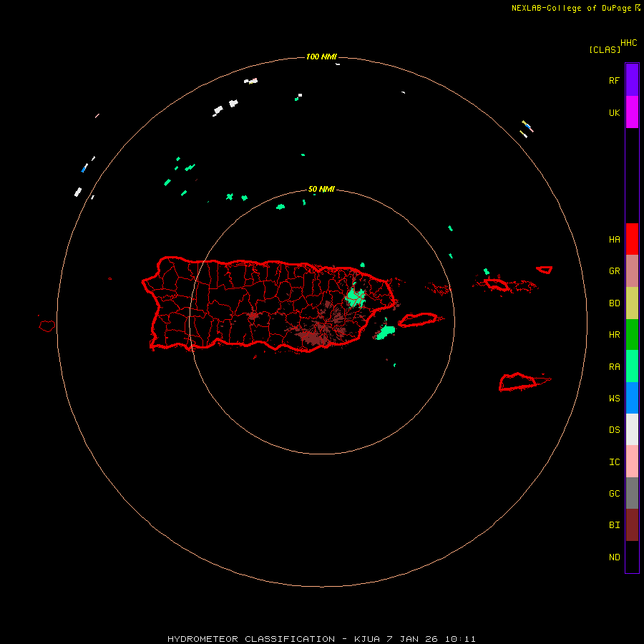Select the BD yellow legend block
Viewport: 644px width, 644px height.
(632, 303)
